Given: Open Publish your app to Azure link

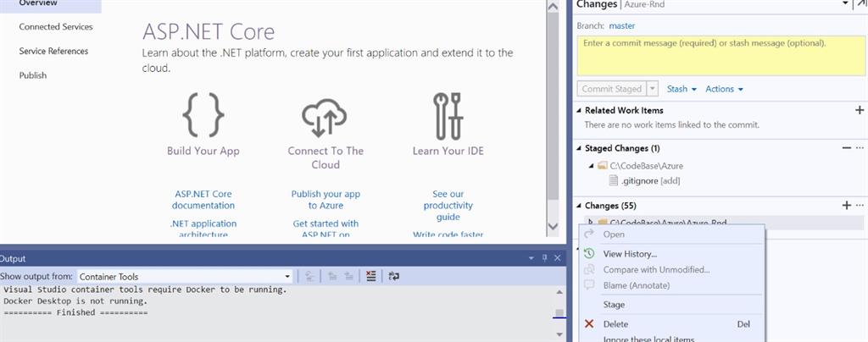Looking at the screenshot, I should [x=325, y=200].
